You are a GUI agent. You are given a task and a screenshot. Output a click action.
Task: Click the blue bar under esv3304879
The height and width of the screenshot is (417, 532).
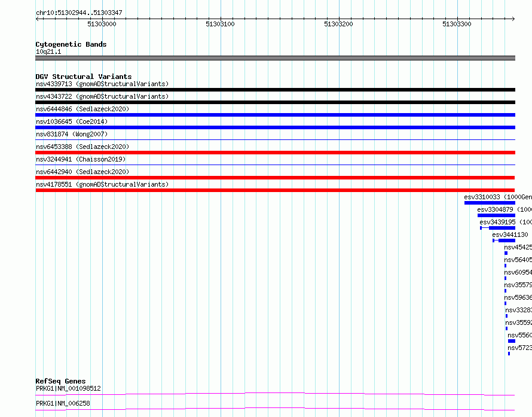pyautogui.click(x=496, y=215)
